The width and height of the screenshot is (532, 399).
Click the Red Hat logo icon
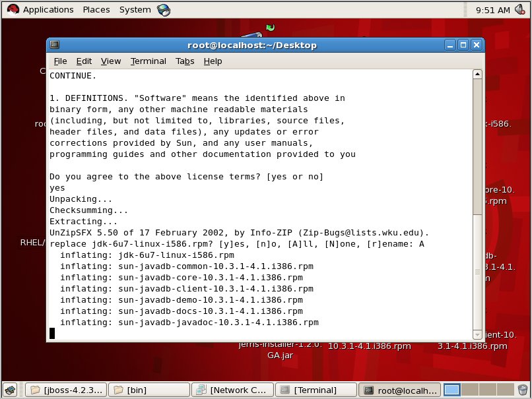coord(13,10)
